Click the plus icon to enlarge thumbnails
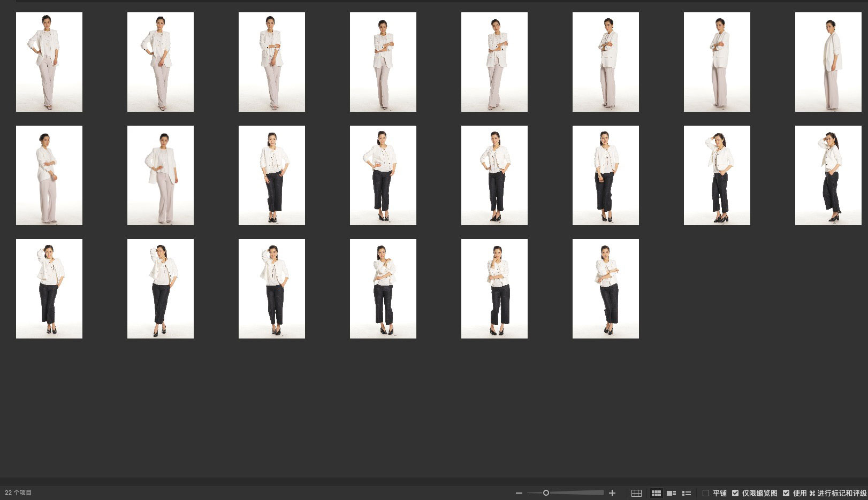This screenshot has width=868, height=500. coord(612,493)
